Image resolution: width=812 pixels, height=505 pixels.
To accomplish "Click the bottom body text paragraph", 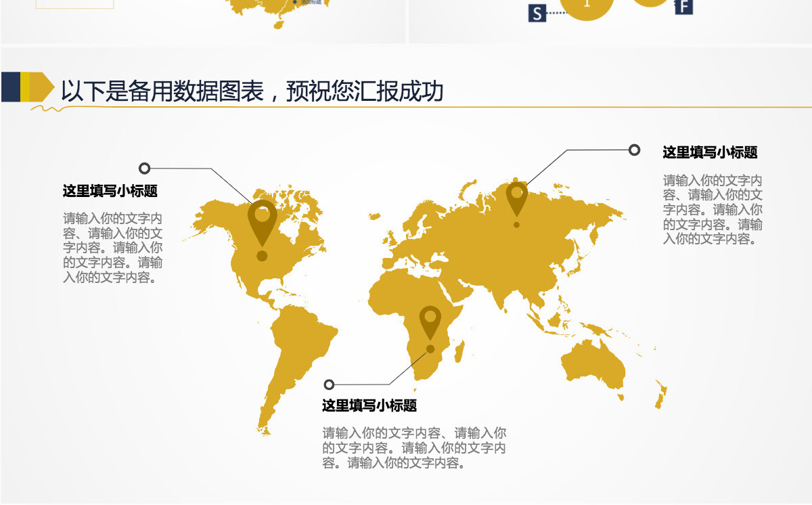I will tap(414, 448).
